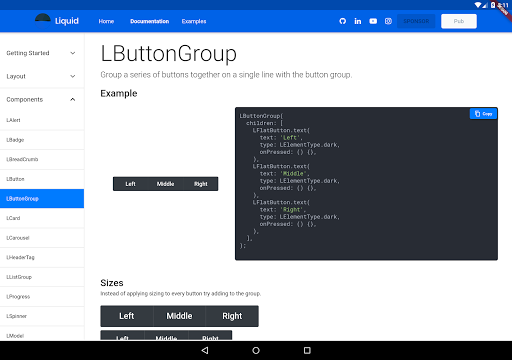Tap the Android recent apps button
The width and height of the screenshot is (512, 360).
(307, 350)
